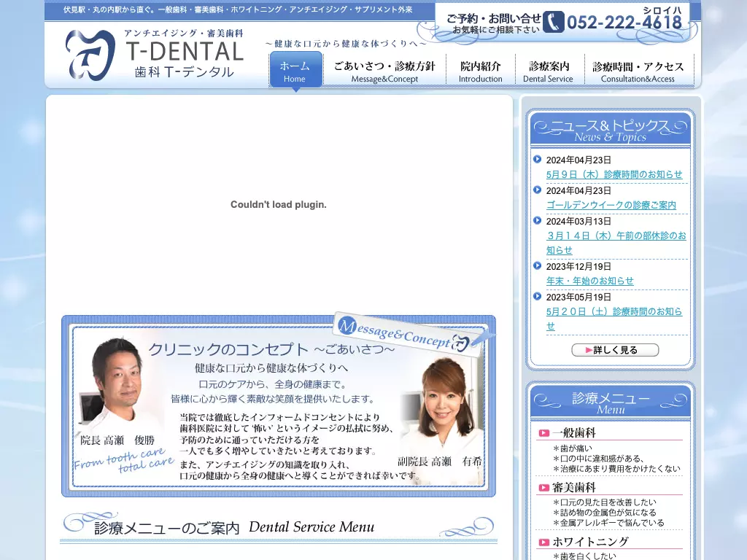
Task: Click the Couldn't load plugin area
Action: (x=279, y=205)
